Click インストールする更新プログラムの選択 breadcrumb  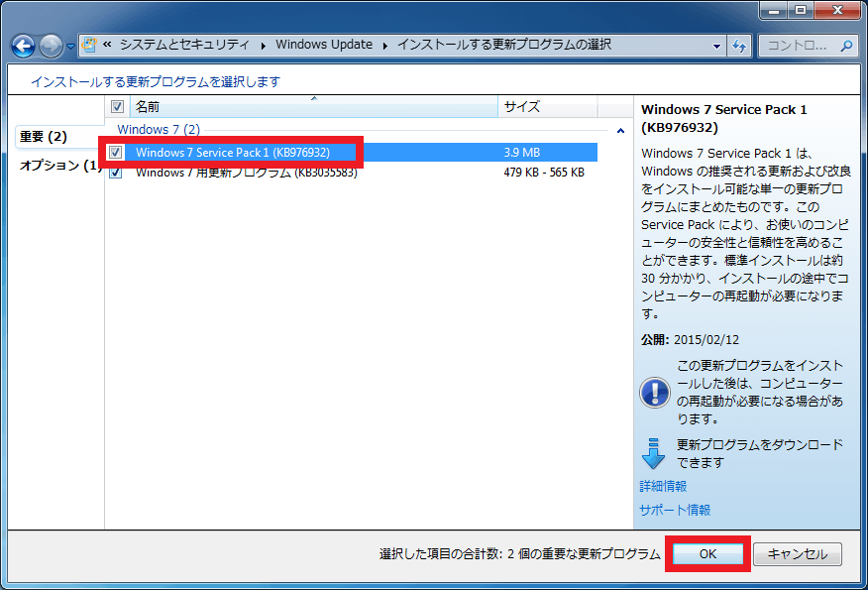[503, 45]
